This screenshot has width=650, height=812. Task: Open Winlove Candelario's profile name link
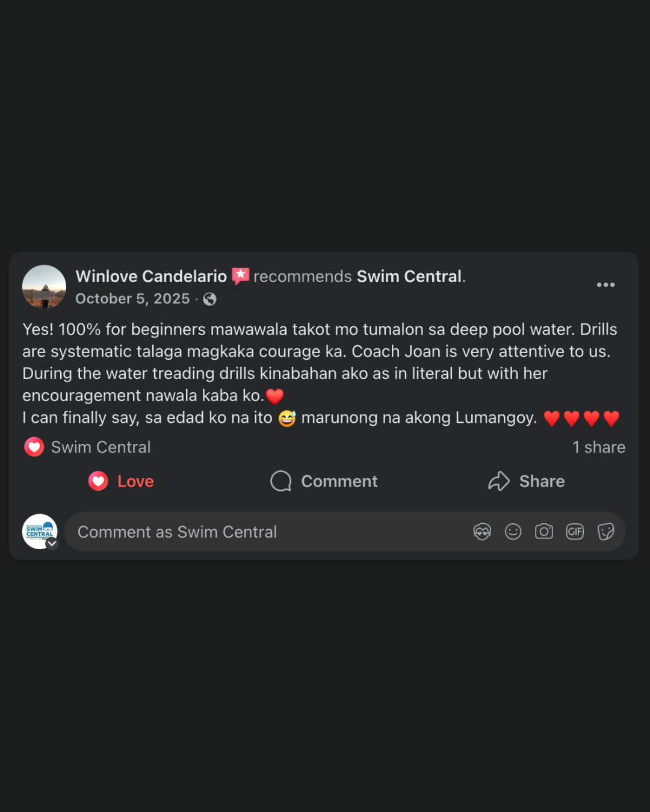(151, 277)
